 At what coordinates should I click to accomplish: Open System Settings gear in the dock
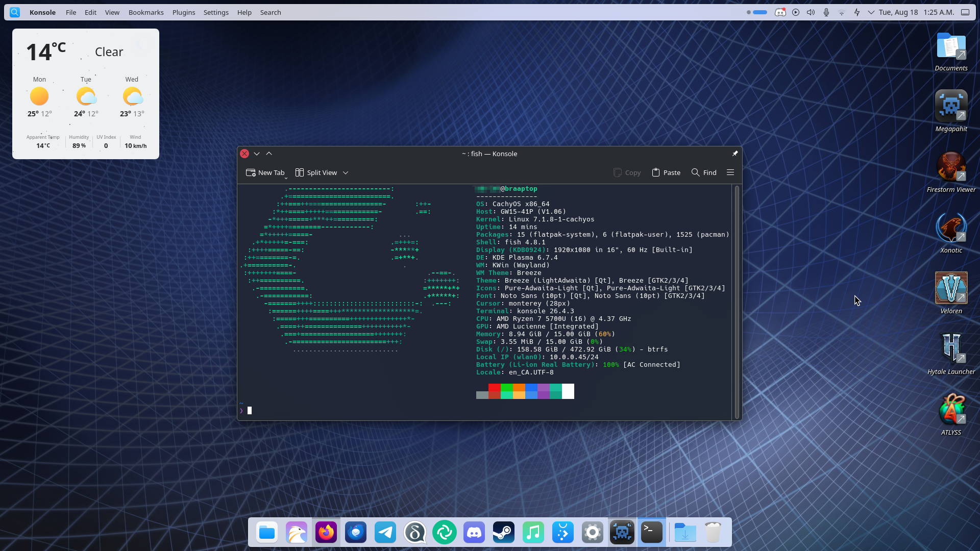(x=593, y=533)
